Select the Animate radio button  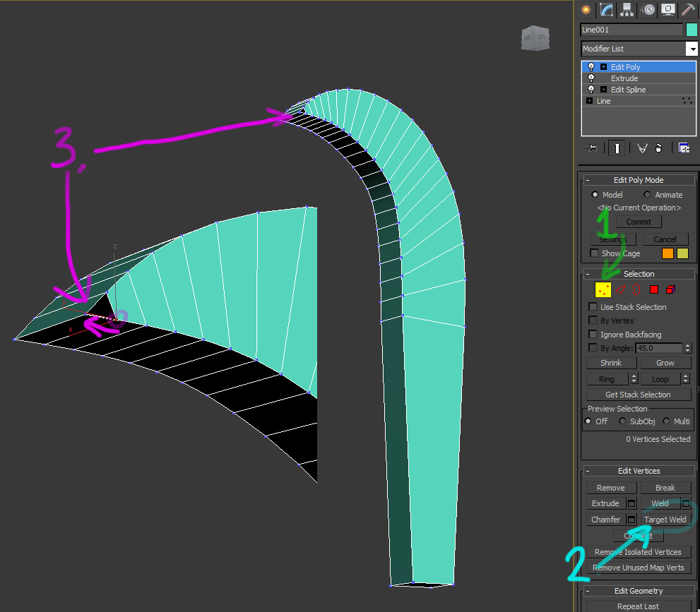click(x=647, y=195)
